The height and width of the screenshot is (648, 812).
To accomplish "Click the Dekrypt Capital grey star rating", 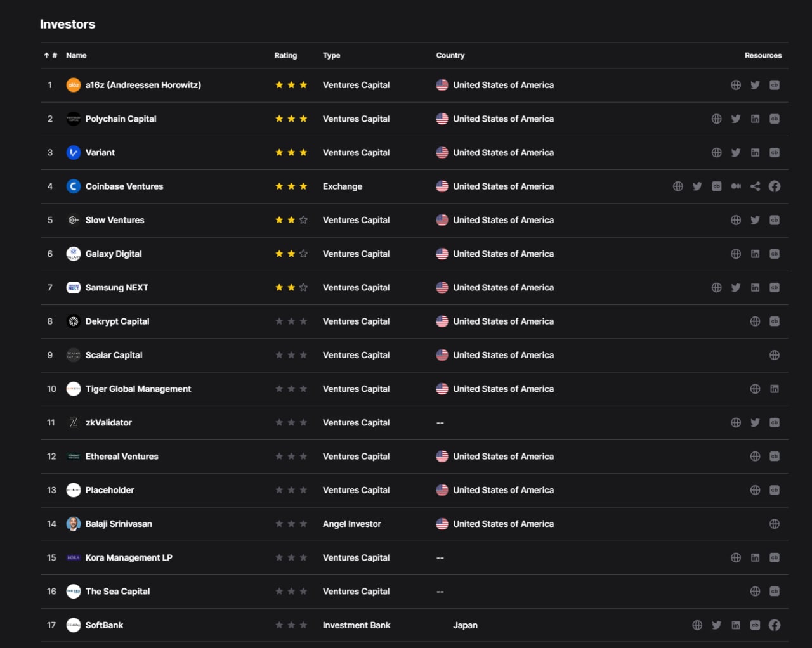I will tap(291, 321).
